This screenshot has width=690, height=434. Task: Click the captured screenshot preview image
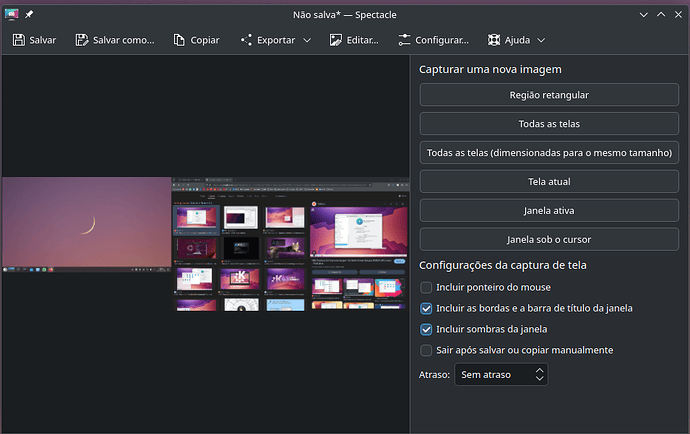click(206, 244)
